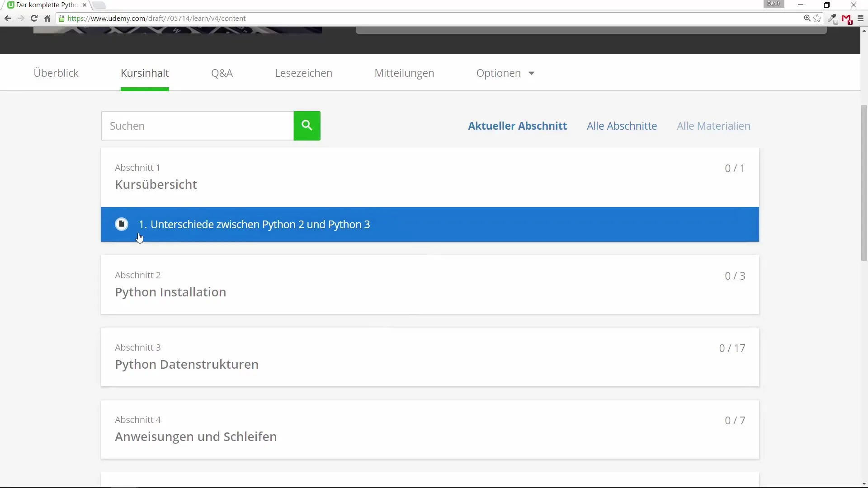The image size is (868, 488).
Task: Click the lecture document icon for lesson 1
Action: pyautogui.click(x=122, y=224)
